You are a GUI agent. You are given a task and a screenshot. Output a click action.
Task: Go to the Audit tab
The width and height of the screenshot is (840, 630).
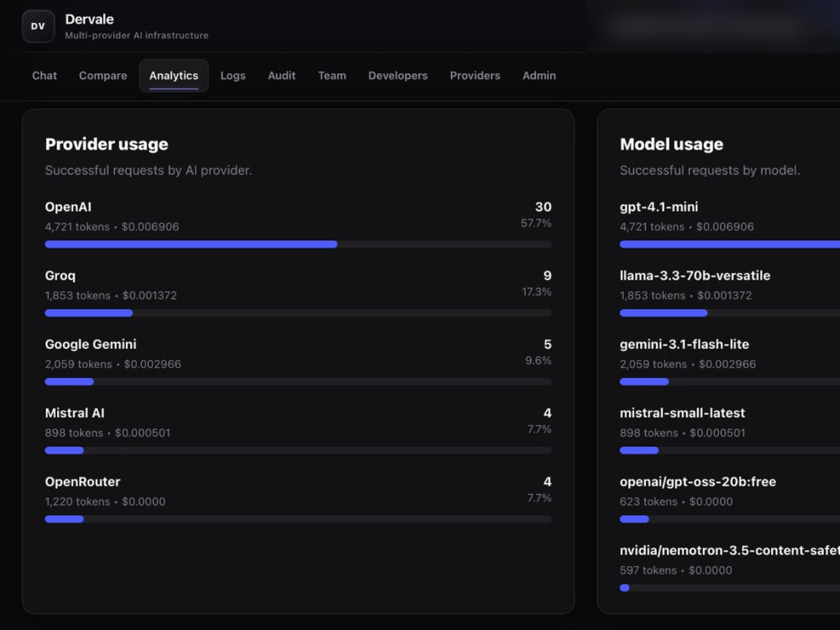pyautogui.click(x=281, y=76)
